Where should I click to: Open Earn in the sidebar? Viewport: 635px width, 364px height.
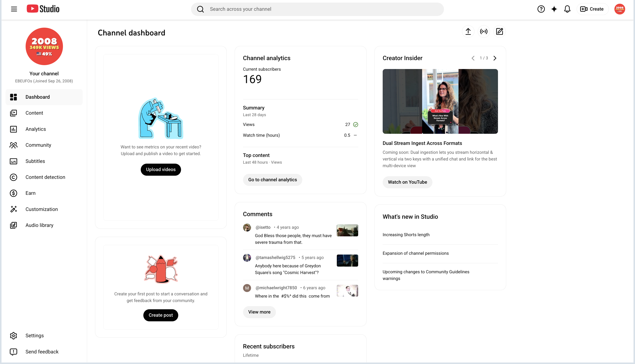click(x=44, y=193)
